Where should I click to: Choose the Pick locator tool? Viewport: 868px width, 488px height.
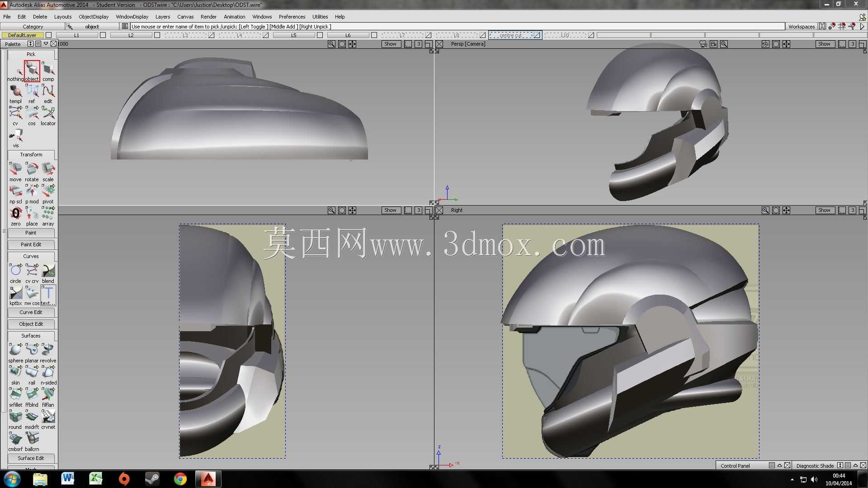(x=48, y=116)
